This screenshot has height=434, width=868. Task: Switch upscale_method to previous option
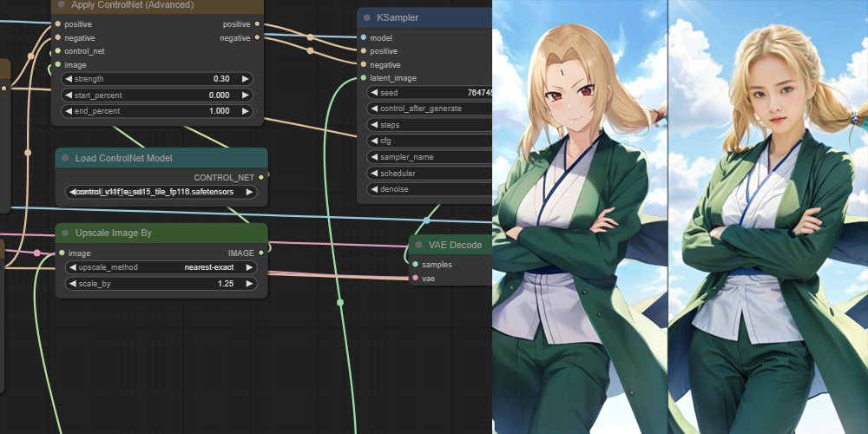pyautogui.click(x=73, y=267)
